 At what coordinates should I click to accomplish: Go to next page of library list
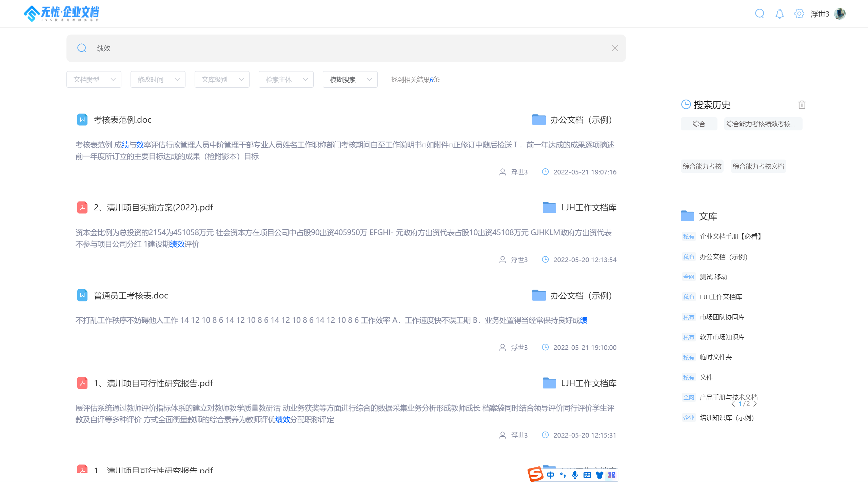755,404
